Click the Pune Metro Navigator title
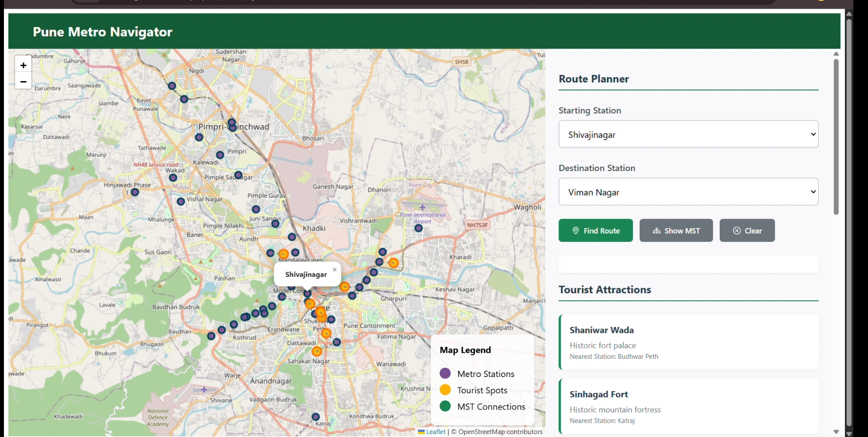 [x=103, y=32]
